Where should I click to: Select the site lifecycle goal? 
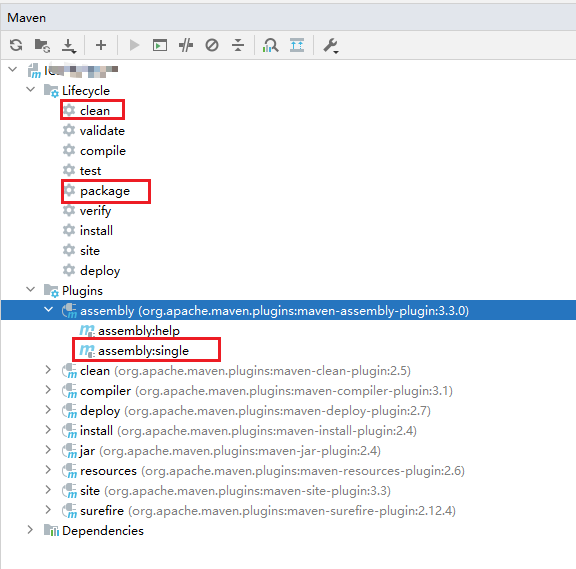click(x=81, y=251)
